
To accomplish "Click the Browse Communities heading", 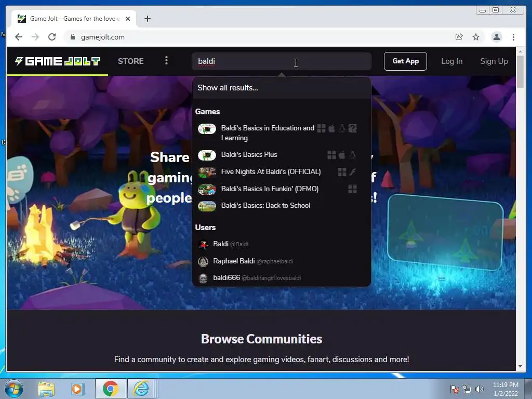I will [261, 339].
